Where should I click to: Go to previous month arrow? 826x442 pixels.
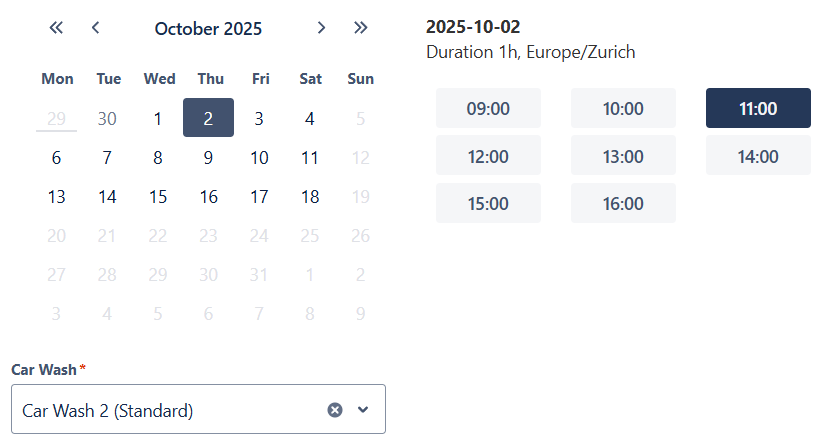click(x=96, y=28)
